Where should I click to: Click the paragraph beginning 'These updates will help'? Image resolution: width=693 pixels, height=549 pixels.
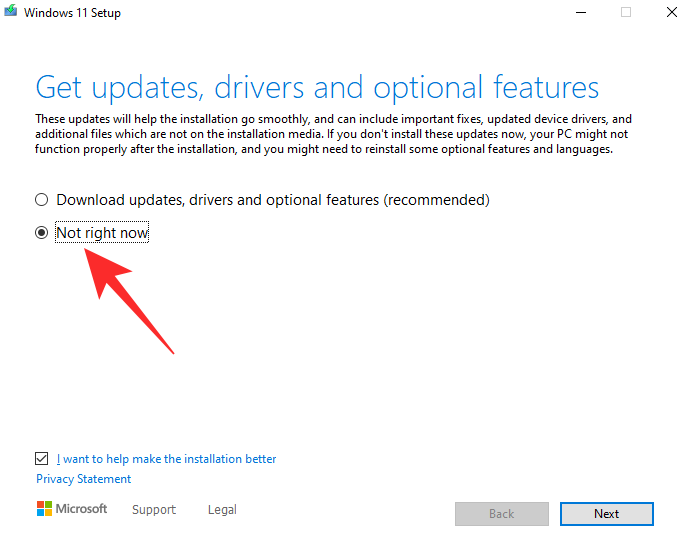click(x=333, y=134)
